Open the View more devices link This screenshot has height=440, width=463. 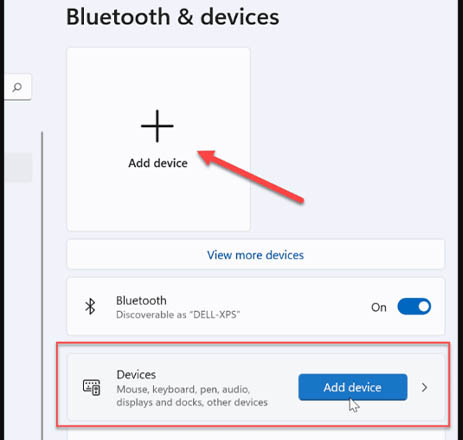[255, 255]
